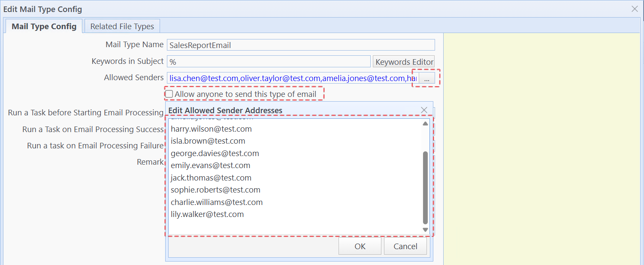
Task: Click the charlie.williams@test.com entry
Action: coord(216,202)
